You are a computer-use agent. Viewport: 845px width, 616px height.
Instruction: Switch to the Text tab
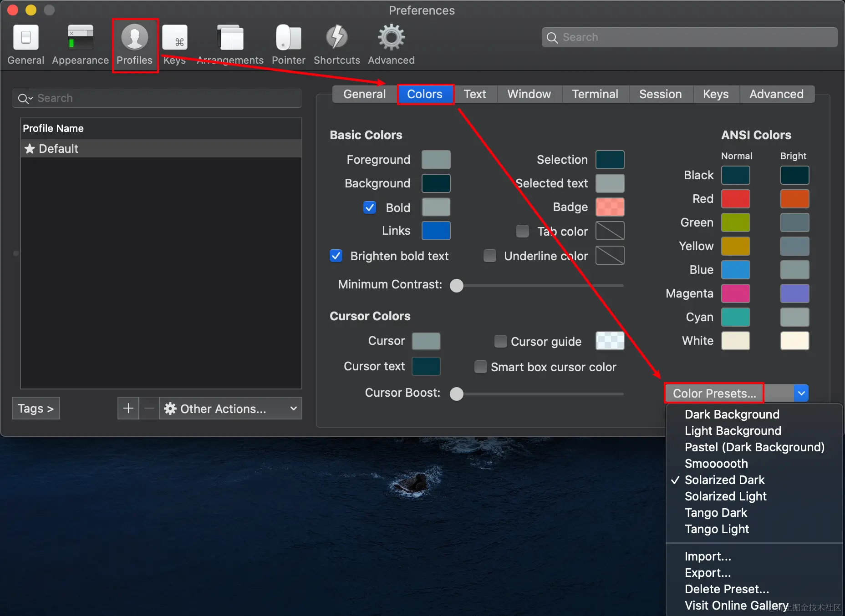point(475,94)
